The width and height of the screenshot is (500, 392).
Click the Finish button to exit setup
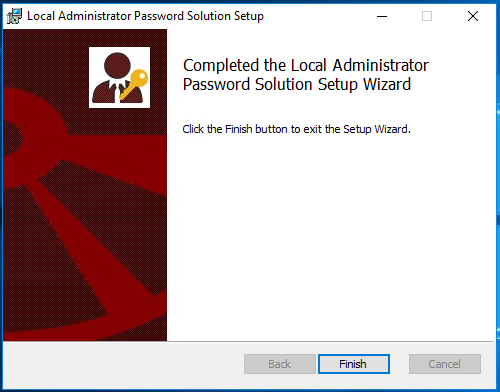click(x=354, y=364)
